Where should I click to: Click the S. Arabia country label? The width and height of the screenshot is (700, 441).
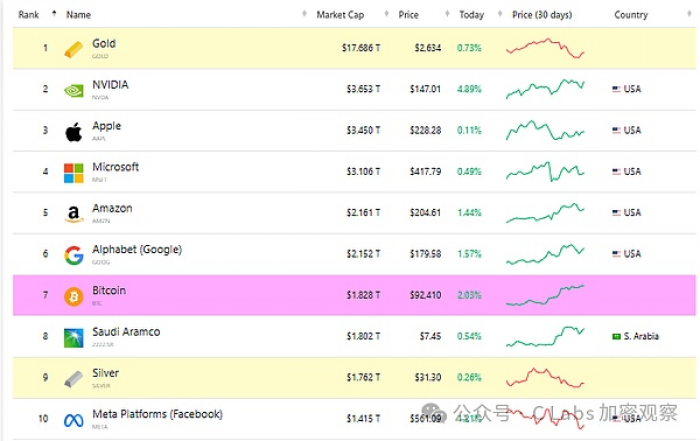641,336
